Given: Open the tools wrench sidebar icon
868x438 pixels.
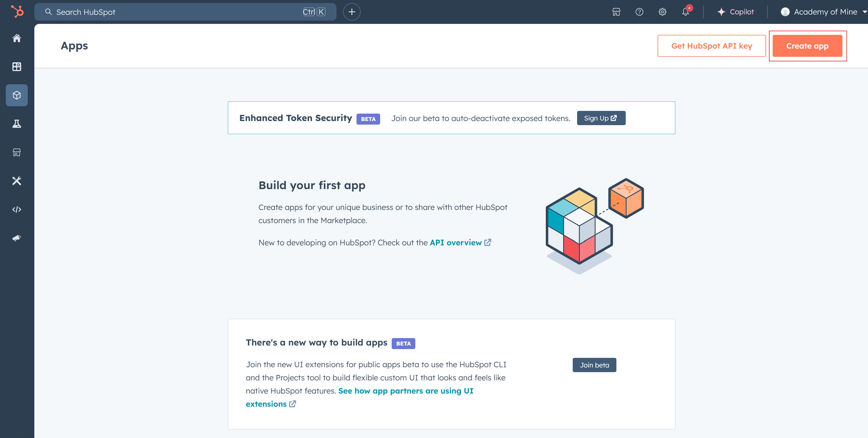Looking at the screenshot, I should click(x=16, y=181).
